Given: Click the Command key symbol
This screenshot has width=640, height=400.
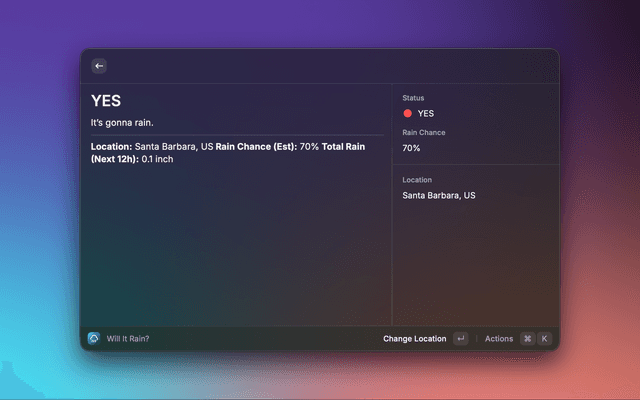Looking at the screenshot, I should [x=527, y=339].
